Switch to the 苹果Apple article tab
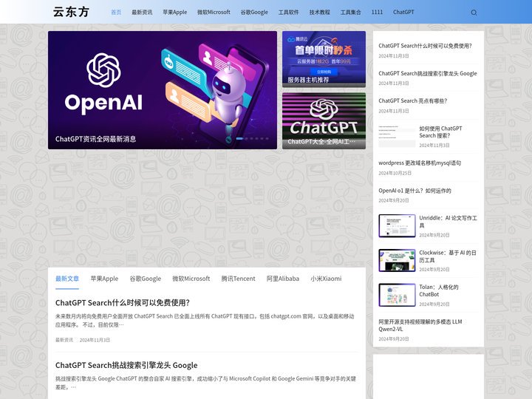Screen dimensions: 532x399 pyautogui.click(x=104, y=279)
